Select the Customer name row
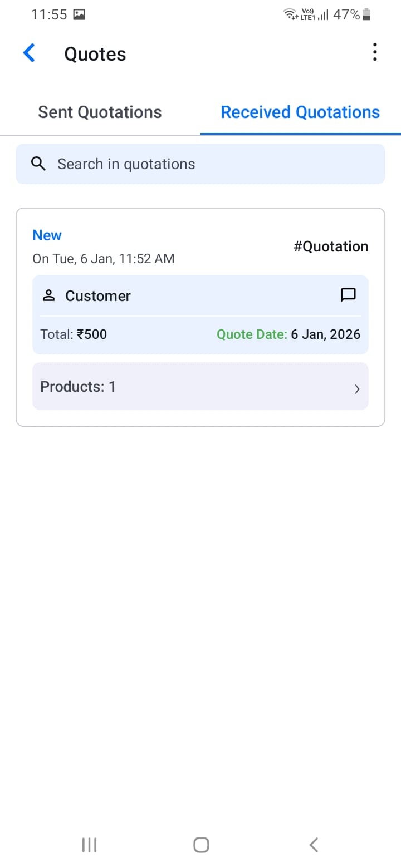 coord(98,296)
